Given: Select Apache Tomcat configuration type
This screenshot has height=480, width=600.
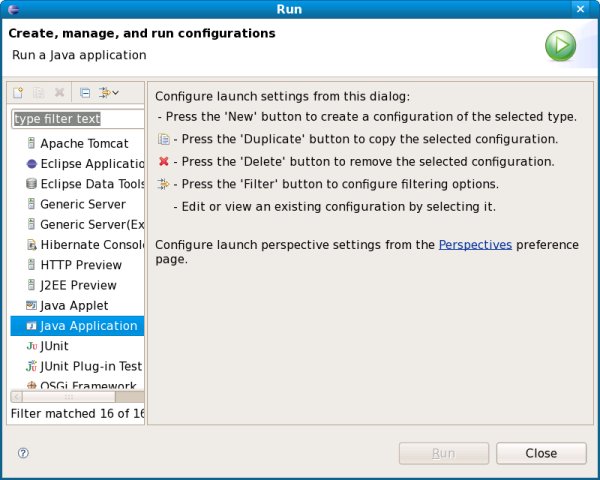Looking at the screenshot, I should point(84,144).
